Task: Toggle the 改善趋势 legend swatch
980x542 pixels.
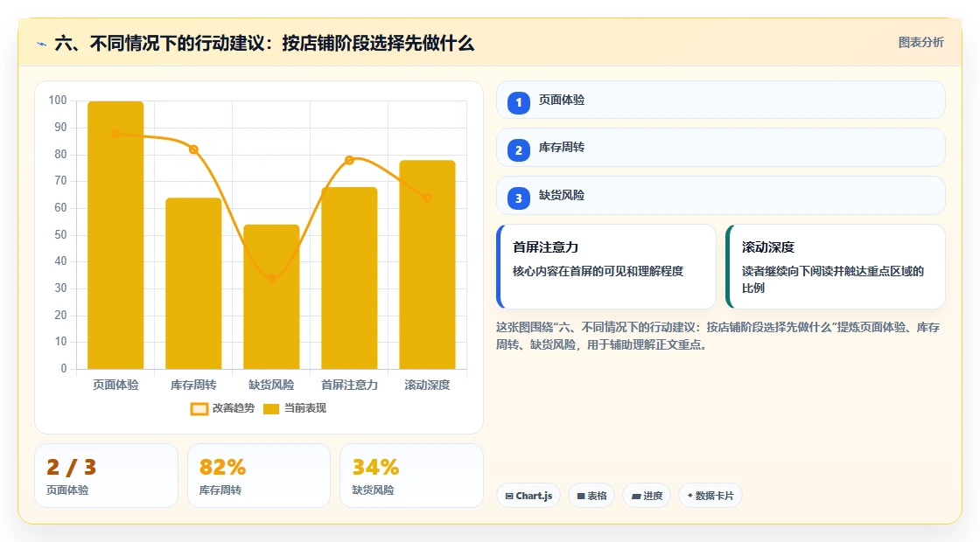Action: pyautogui.click(x=199, y=409)
